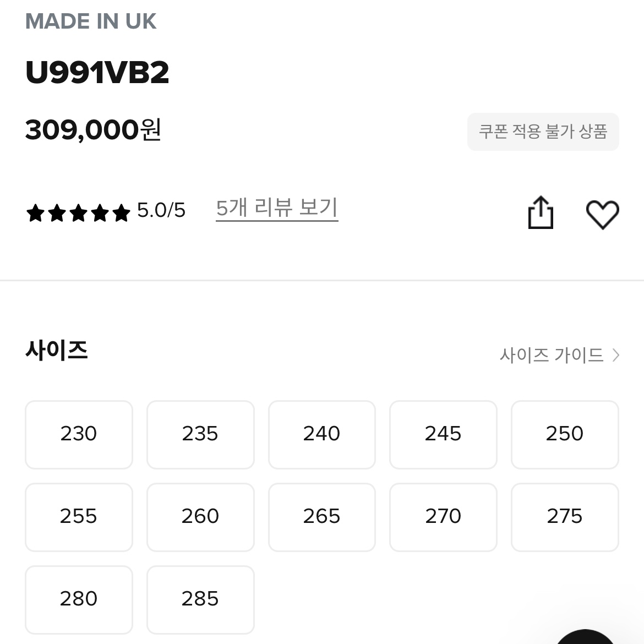Viewport: 644px width, 644px height.
Task: Select size 230
Action: 79,434
